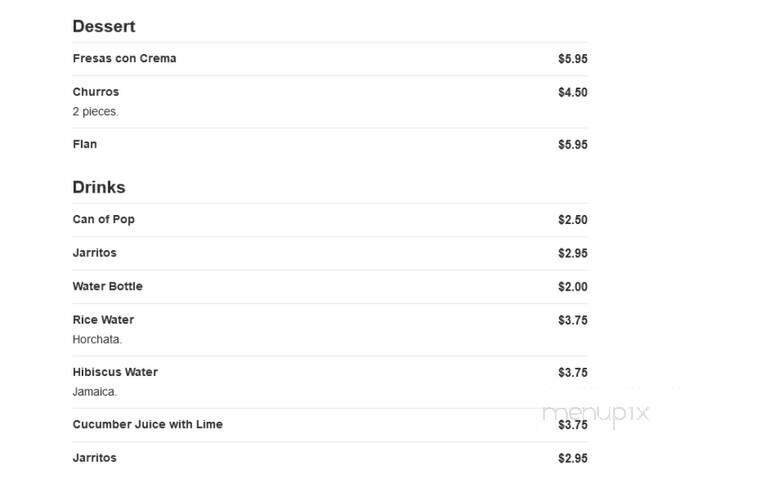This screenshot has width=775, height=496.
Task: Click the $5.95 price beside Flan
Action: 573,145
